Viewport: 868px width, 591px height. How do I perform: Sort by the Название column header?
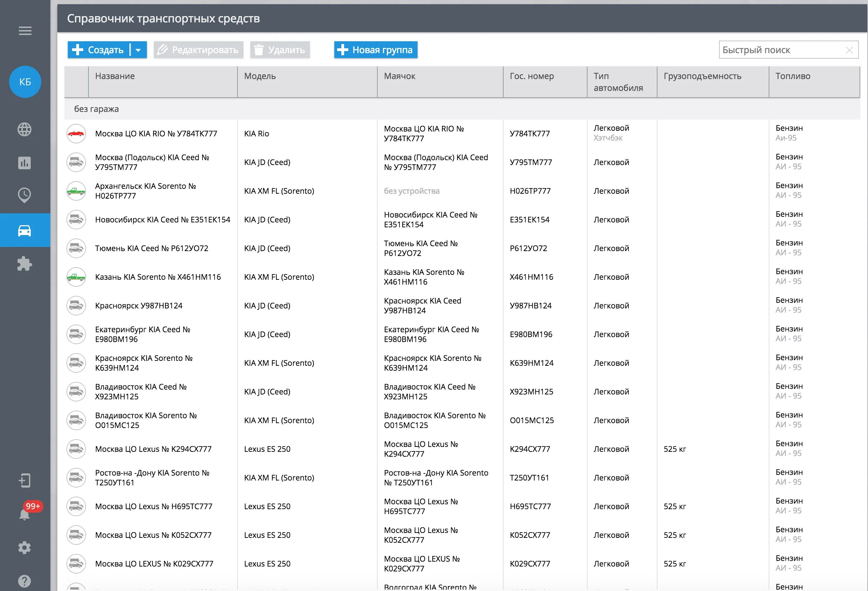163,82
